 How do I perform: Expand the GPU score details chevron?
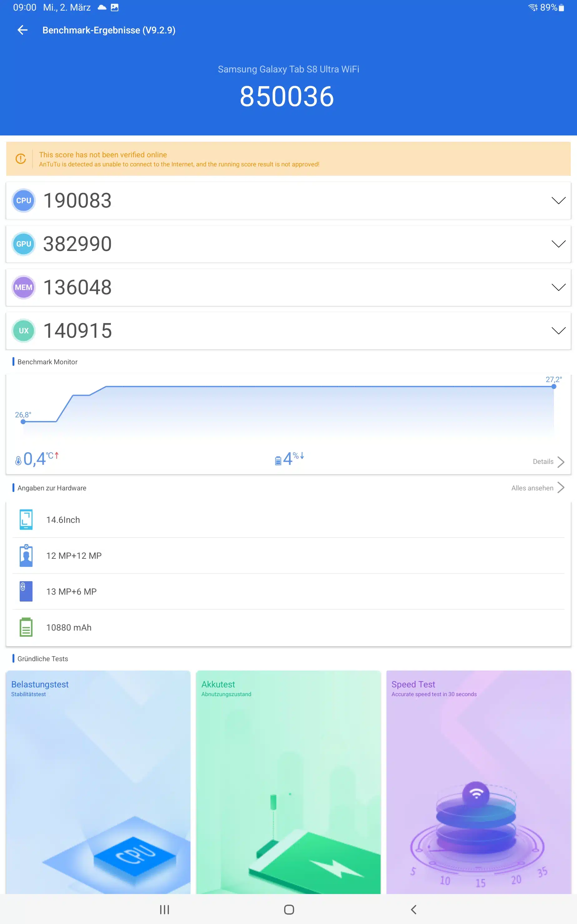pos(558,244)
